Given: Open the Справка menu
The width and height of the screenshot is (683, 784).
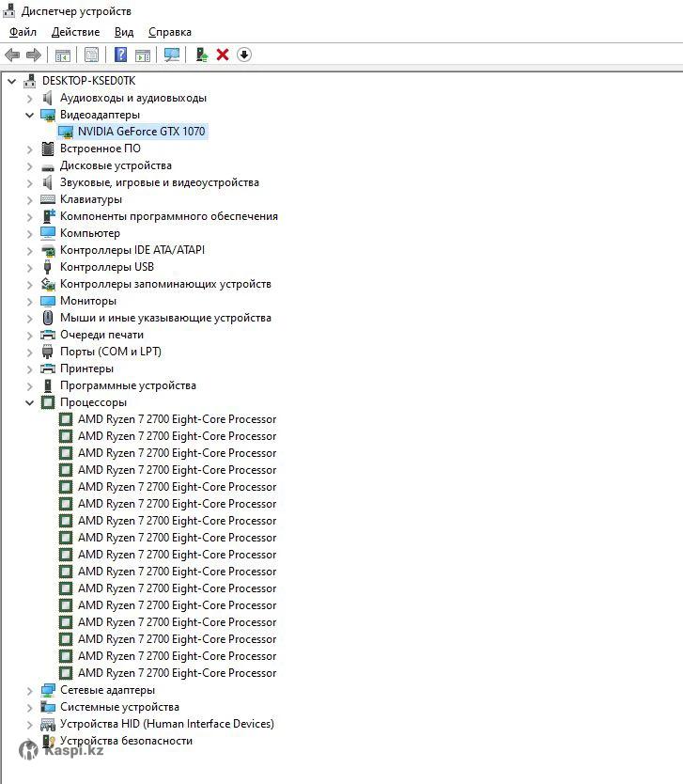Looking at the screenshot, I should 169,32.
